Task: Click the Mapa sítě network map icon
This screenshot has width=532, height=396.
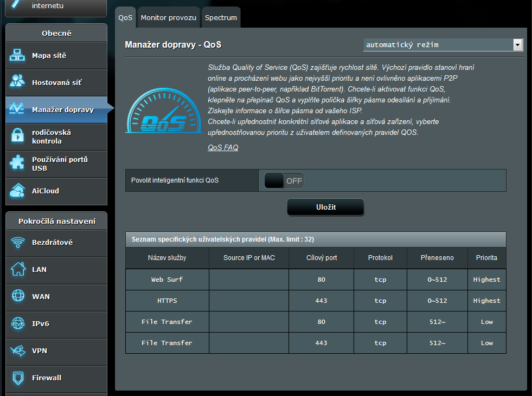Action: pos(18,55)
